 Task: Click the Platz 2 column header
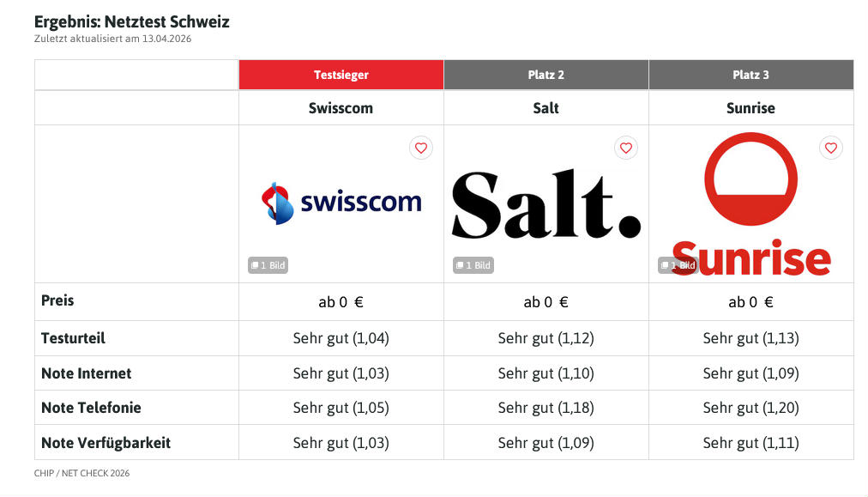546,75
